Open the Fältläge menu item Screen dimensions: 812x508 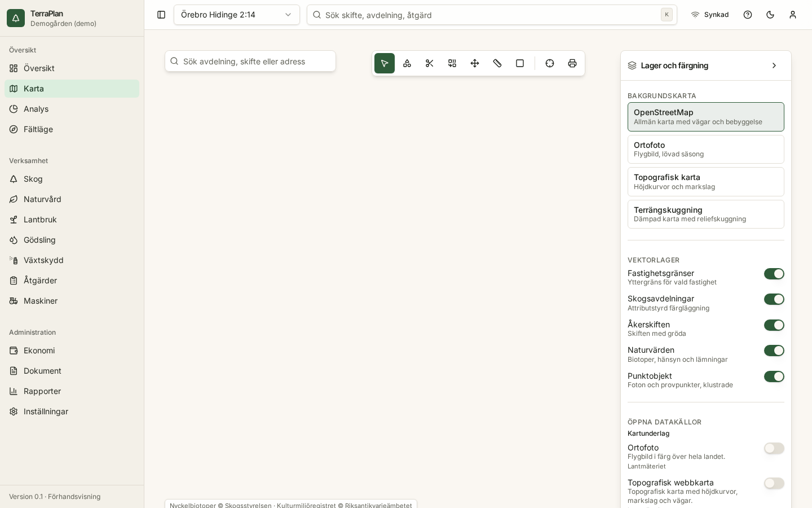[72, 129]
